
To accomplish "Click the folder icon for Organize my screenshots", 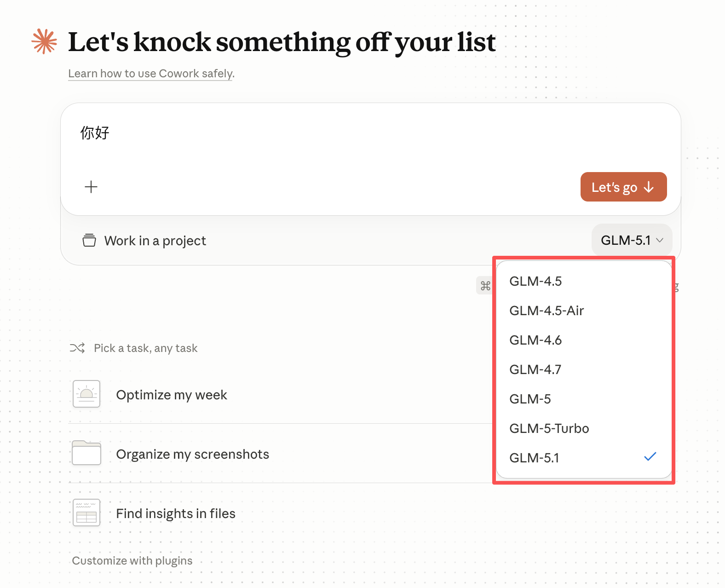I will coord(86,453).
